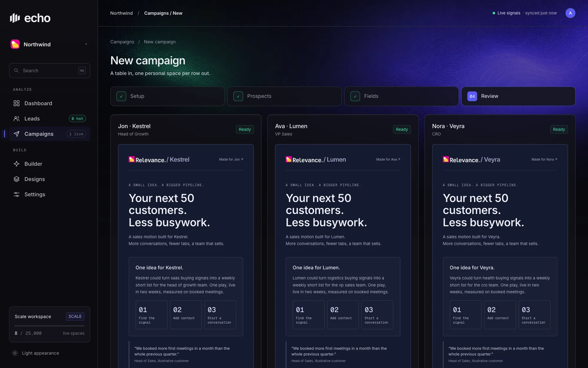Click the Ready badge on Jon · Kestrel card
588x368 pixels.
[245, 130]
